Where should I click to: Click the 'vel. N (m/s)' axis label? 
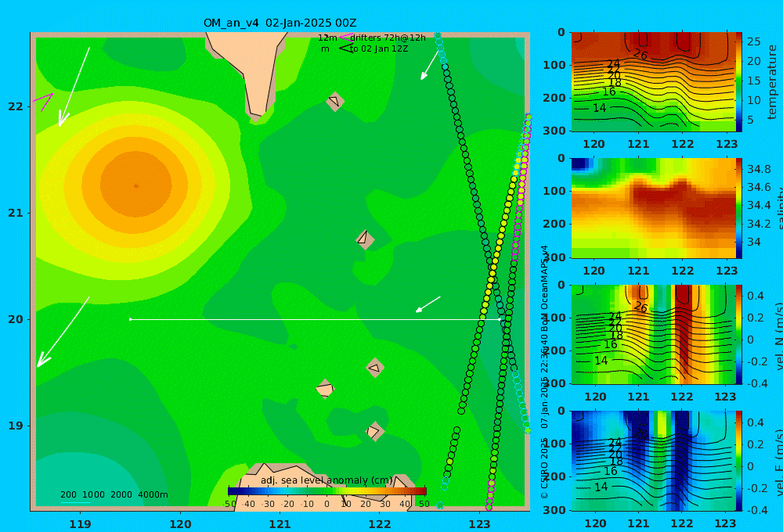(779, 336)
